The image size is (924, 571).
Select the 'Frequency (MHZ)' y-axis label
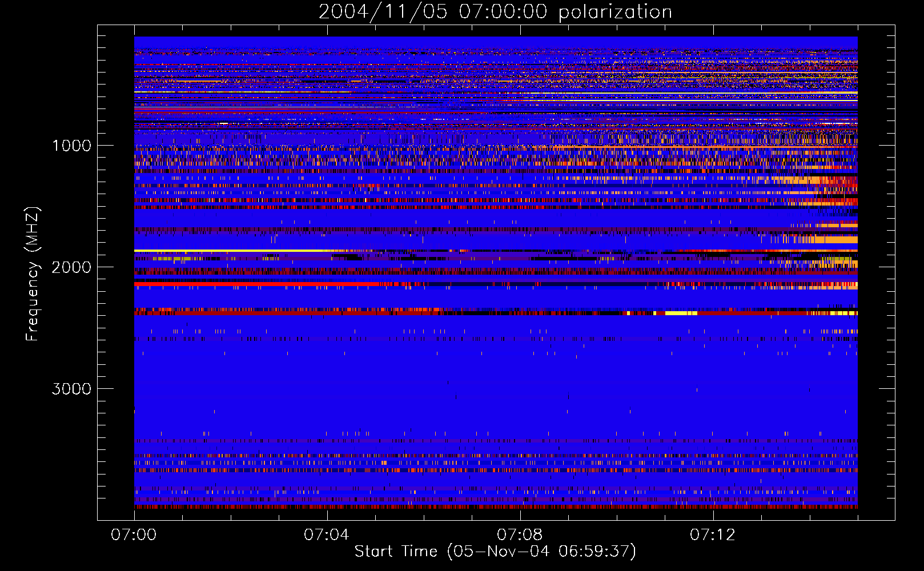click(32, 274)
